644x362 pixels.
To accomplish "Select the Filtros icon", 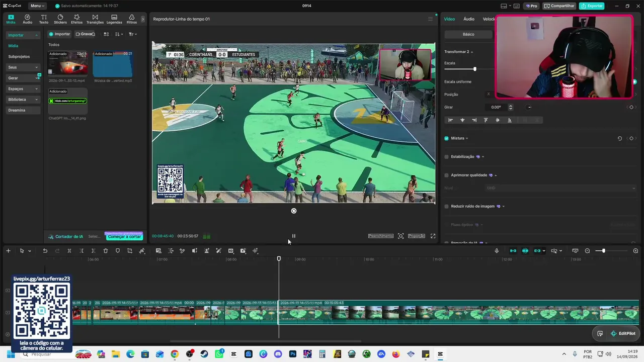I will point(132,19).
